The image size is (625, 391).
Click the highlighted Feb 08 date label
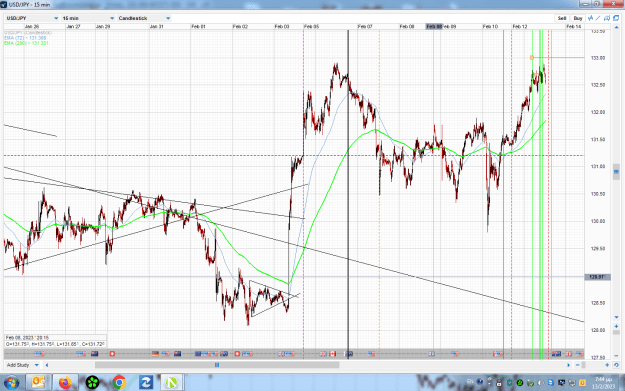click(434, 26)
